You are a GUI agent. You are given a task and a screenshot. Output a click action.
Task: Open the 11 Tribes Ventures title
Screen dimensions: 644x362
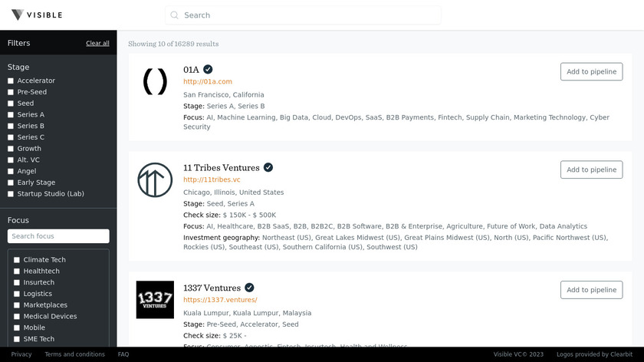(222, 168)
